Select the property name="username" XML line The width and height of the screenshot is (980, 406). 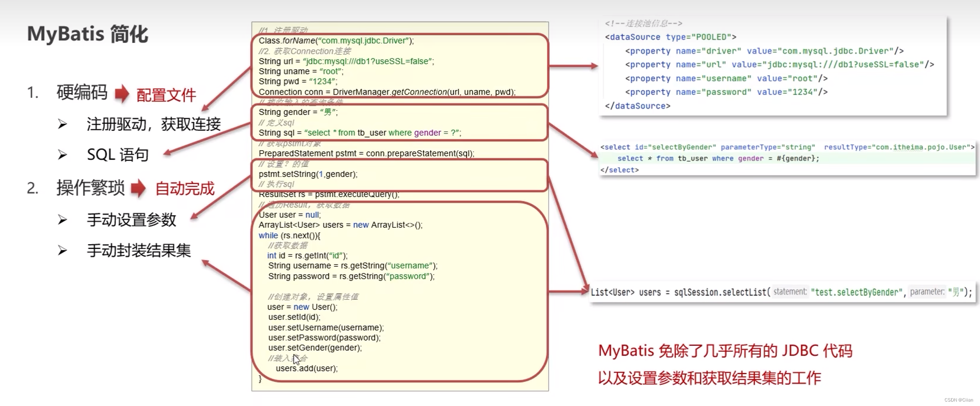726,79
